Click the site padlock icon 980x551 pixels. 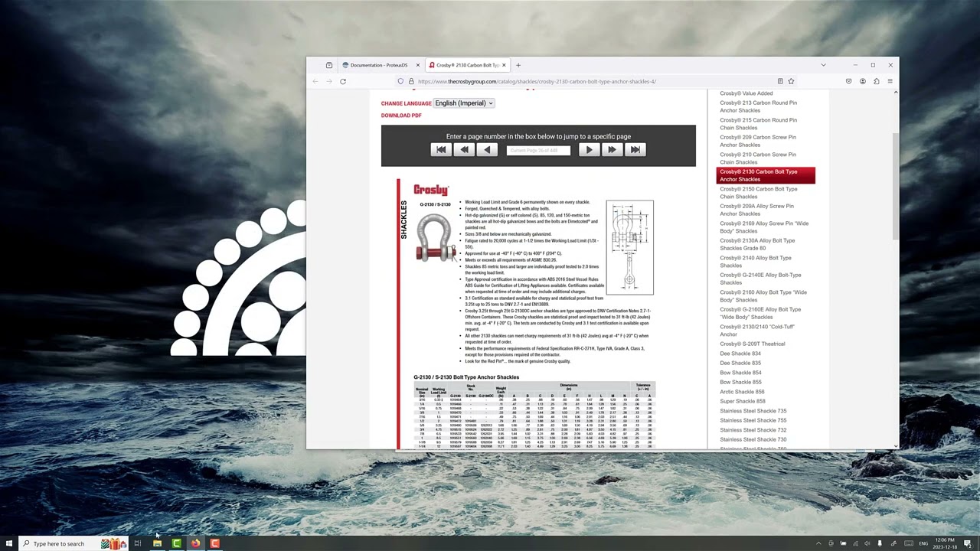click(411, 81)
